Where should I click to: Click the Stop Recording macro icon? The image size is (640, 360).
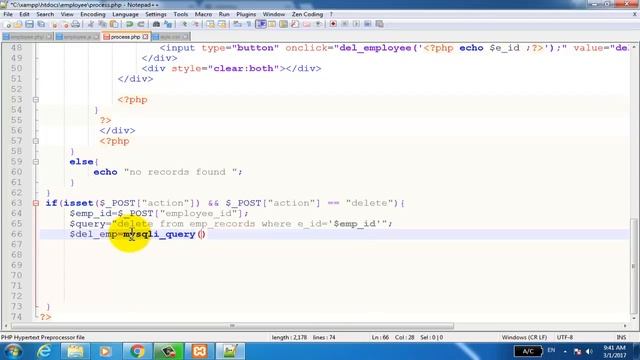pyautogui.click(x=344, y=24)
